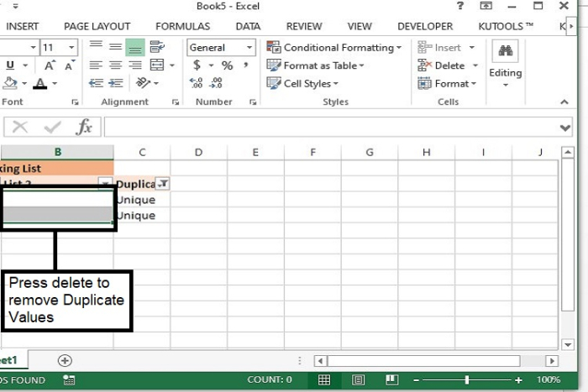588x392 pixels.
Task: Apply Accounting Number Format dollar icon
Action: pos(197,65)
